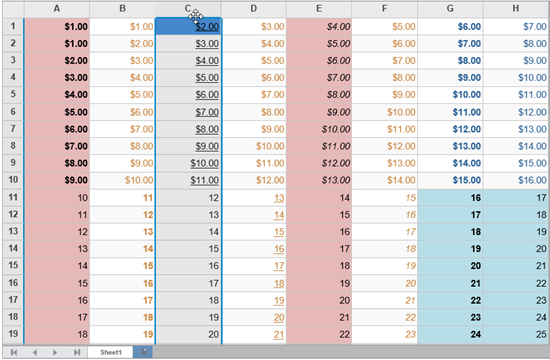
Task: Select column H header
Action: click(x=516, y=9)
